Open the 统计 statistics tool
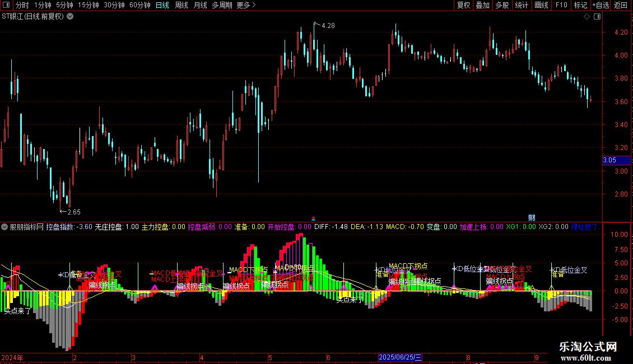 click(x=522, y=5)
